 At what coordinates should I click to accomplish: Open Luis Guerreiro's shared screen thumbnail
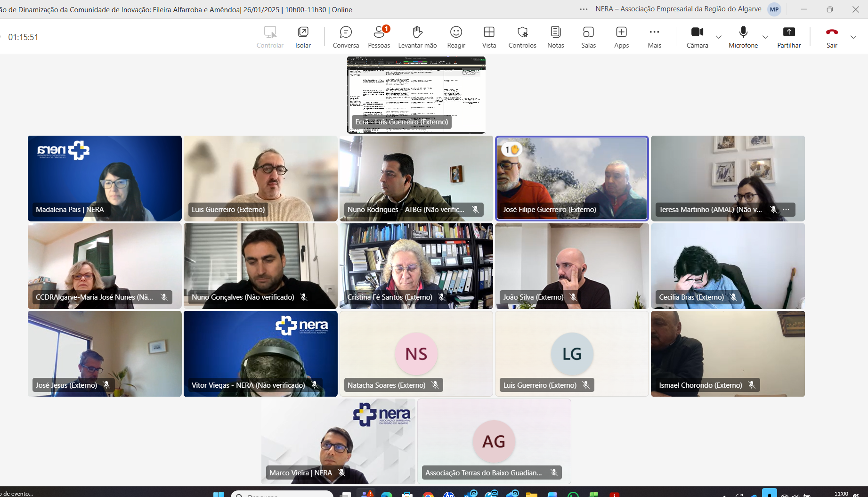point(416,95)
